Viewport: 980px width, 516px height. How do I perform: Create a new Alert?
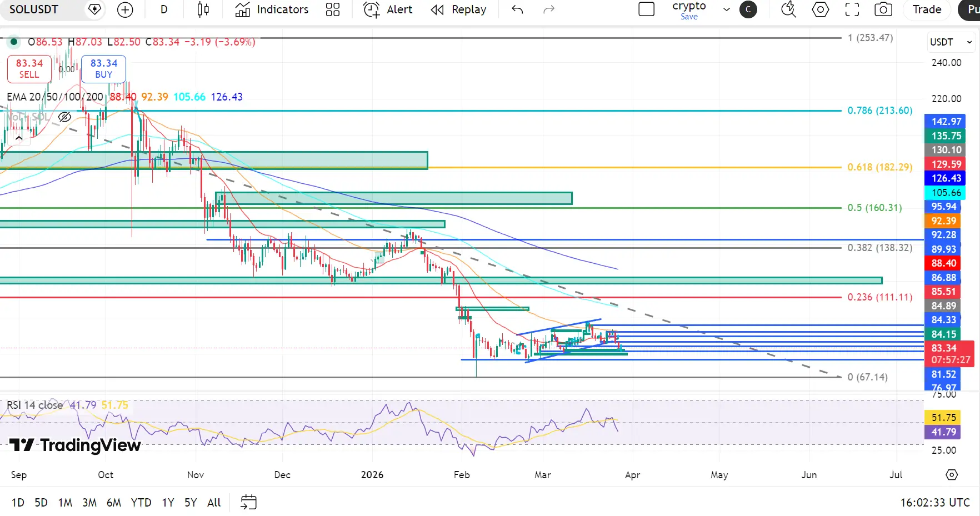tap(388, 9)
